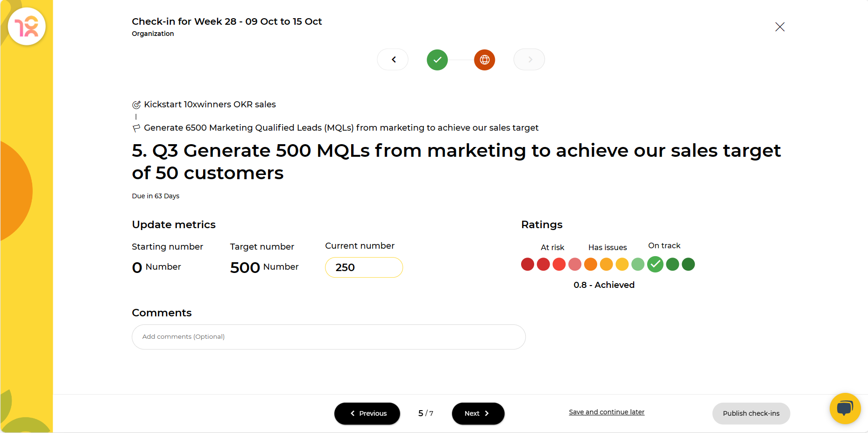Open the chat support bubble
The image size is (868, 433).
[845, 408]
